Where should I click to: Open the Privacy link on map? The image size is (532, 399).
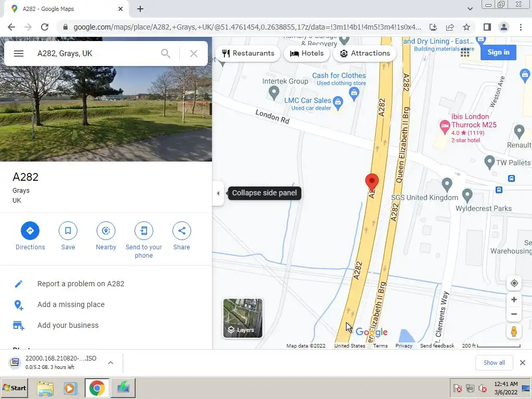[404, 345]
